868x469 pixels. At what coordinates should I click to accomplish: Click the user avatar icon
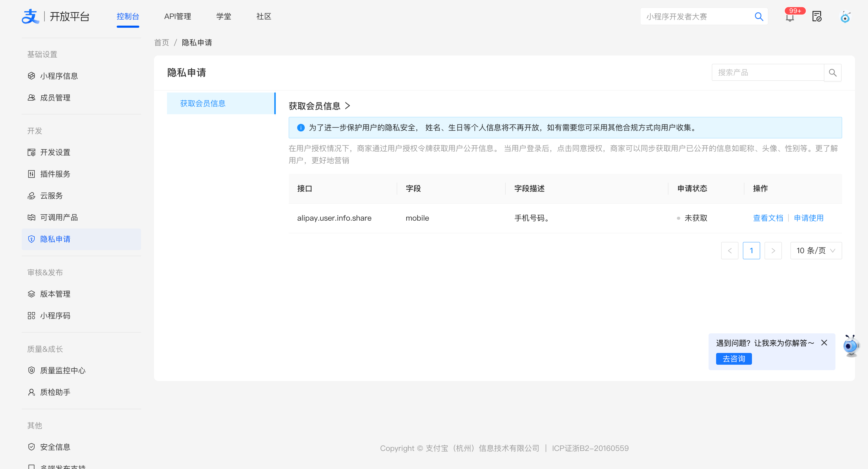[845, 17]
